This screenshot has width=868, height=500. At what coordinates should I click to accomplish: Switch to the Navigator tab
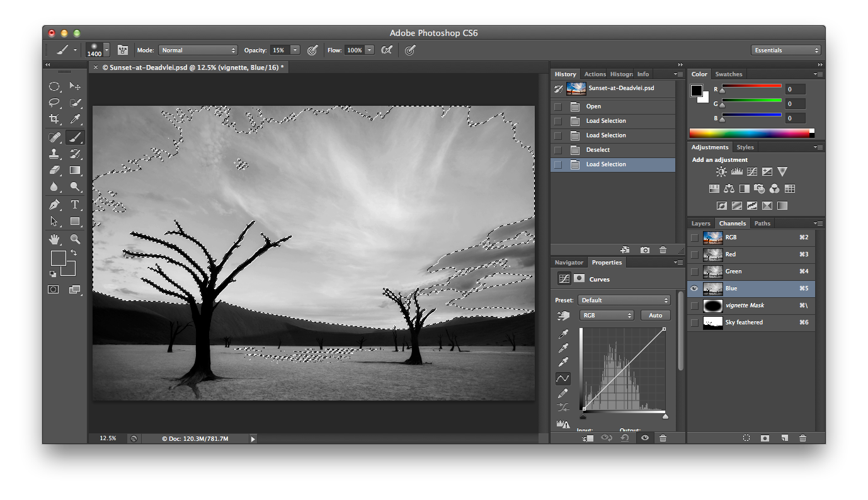tap(569, 263)
